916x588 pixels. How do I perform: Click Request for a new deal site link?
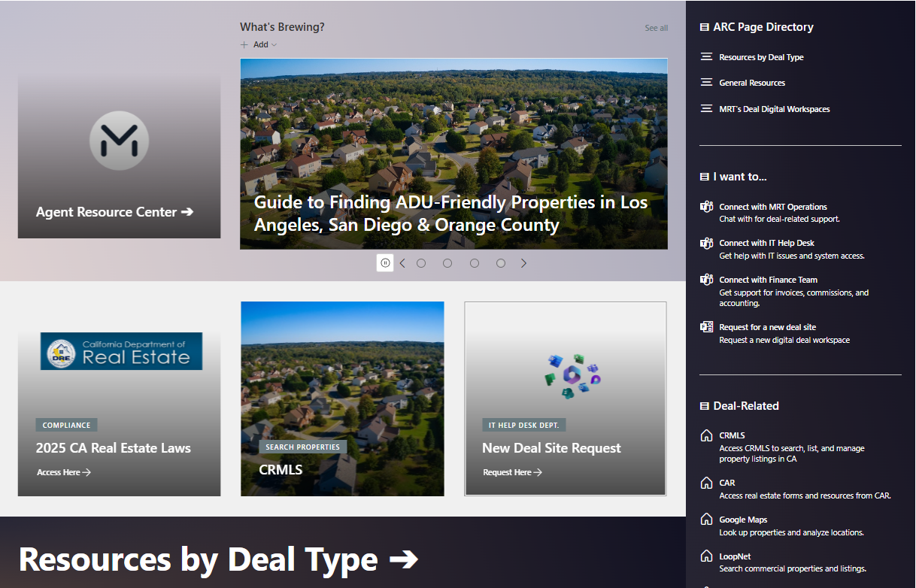pos(767,327)
